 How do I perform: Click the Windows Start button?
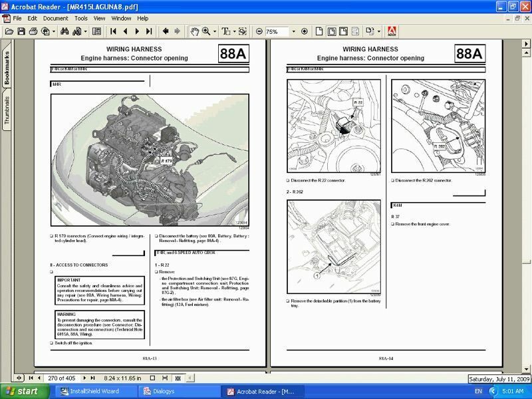click(x=23, y=391)
